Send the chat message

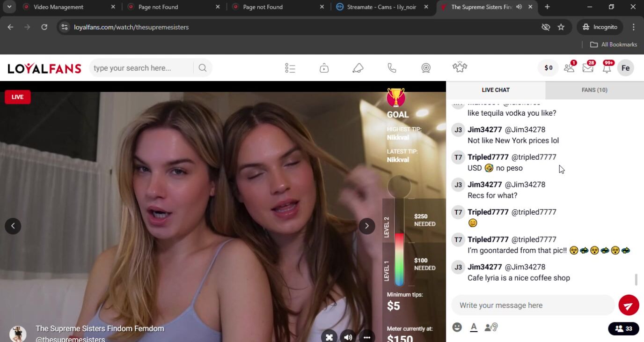click(x=629, y=305)
